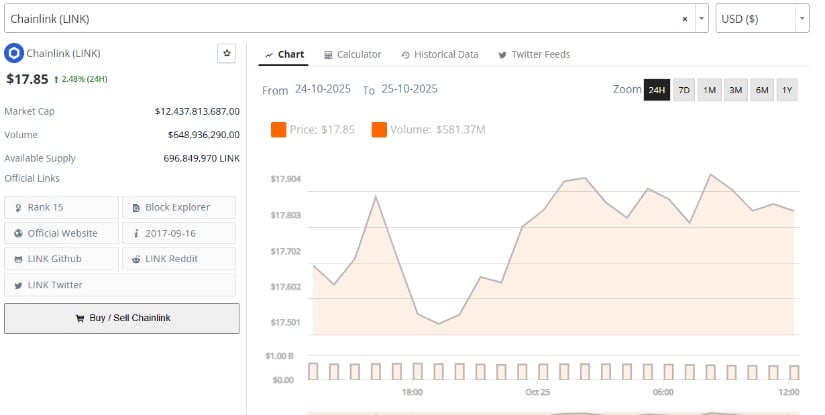Open the LINK Reddit page
Image resolution: width=825 pixels, height=415 pixels.
(179, 259)
